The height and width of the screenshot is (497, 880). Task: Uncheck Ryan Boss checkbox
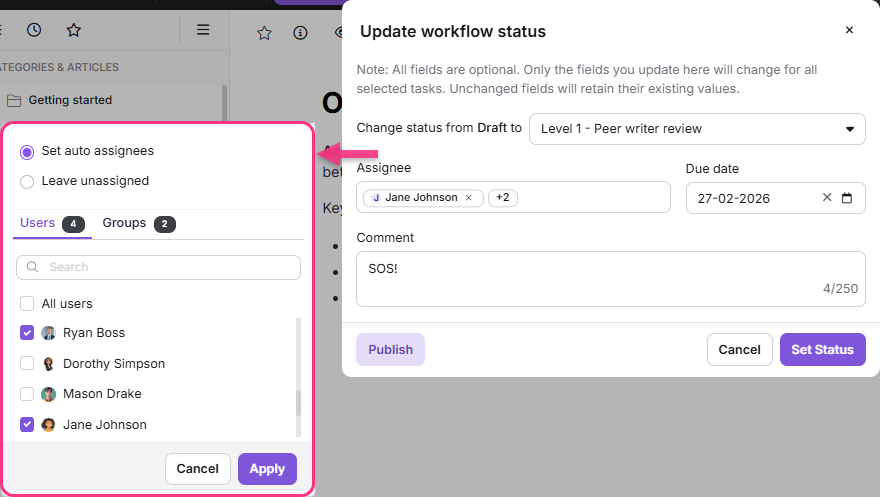27,333
